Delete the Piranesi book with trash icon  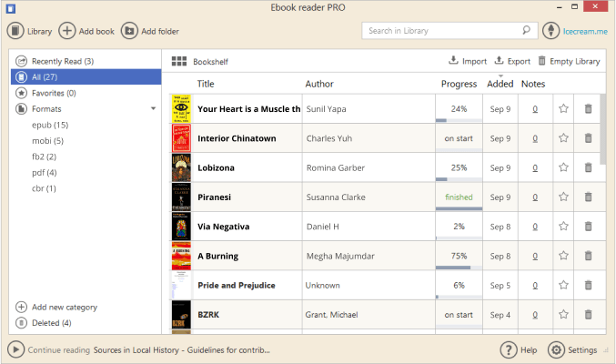pos(588,197)
